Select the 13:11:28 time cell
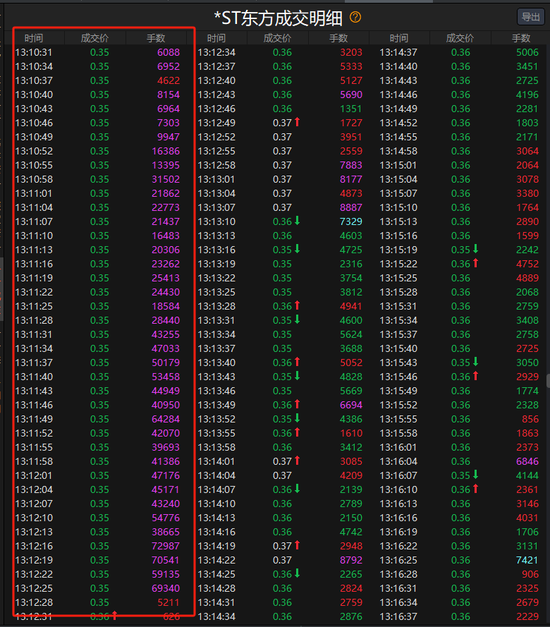 (34, 320)
